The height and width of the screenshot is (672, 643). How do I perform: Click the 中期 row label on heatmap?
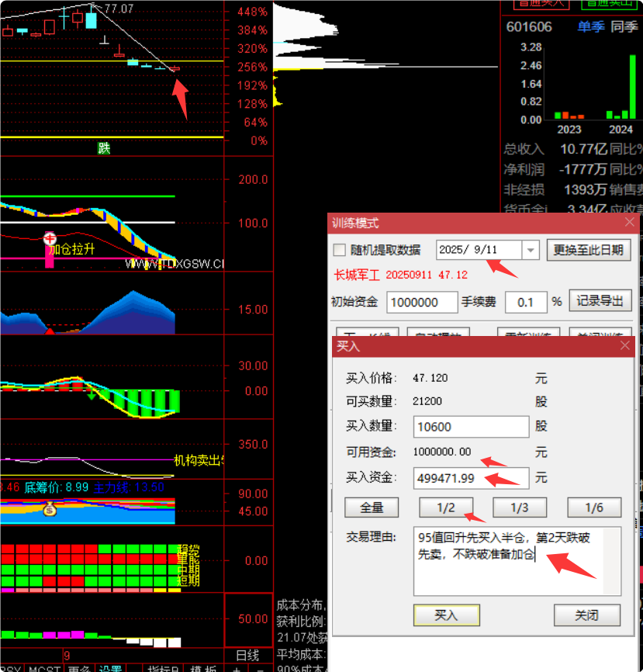(x=188, y=570)
